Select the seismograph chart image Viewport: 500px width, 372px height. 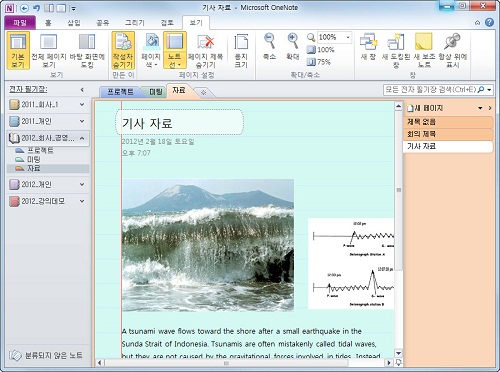point(351,263)
